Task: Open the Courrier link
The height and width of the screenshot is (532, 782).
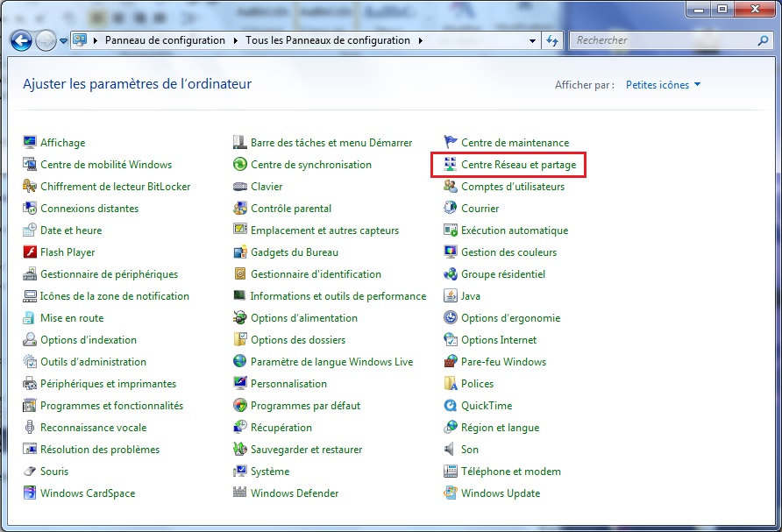Action: [480, 209]
